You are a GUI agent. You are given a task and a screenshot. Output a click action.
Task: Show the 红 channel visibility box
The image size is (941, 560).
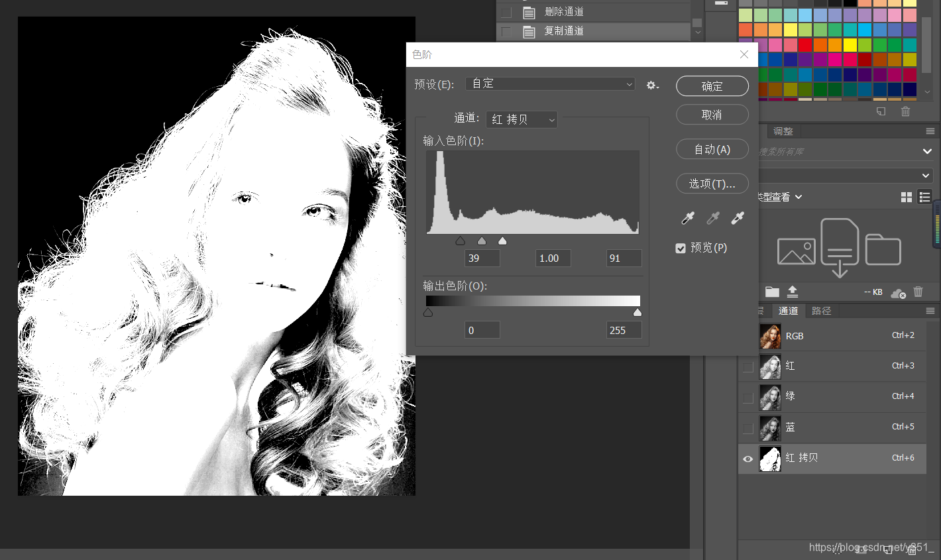(x=748, y=366)
